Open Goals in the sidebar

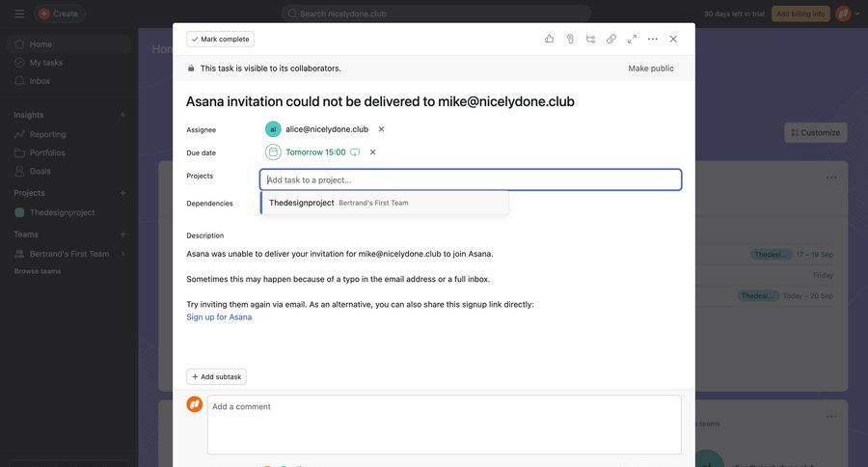(x=68, y=171)
